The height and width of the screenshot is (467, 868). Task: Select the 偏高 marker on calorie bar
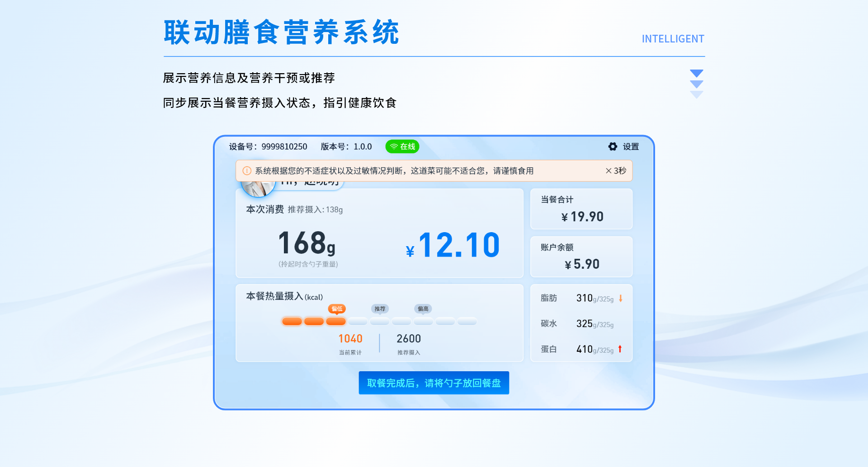(x=423, y=309)
